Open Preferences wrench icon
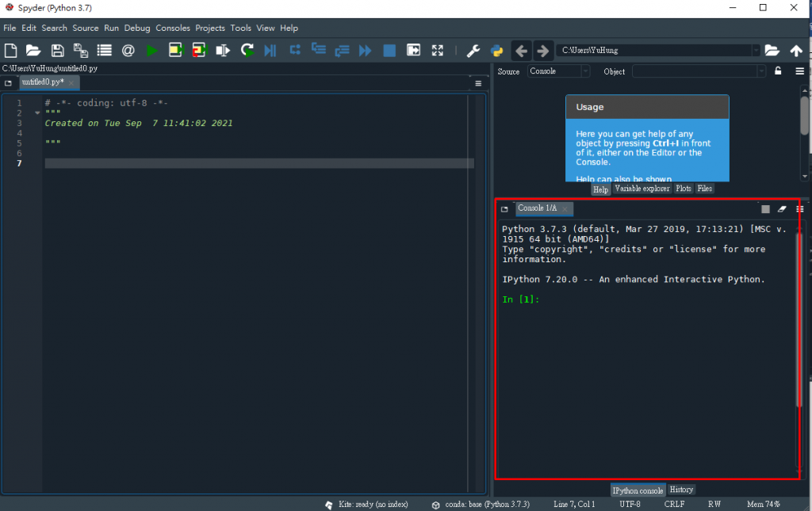Viewport: 812px width, 511px height. pos(473,50)
